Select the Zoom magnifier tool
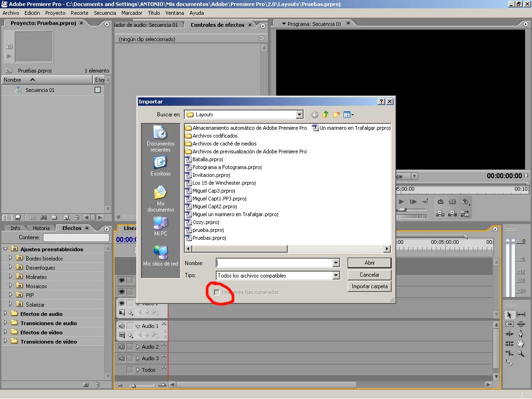The height and width of the screenshot is (399, 532). click(521, 353)
